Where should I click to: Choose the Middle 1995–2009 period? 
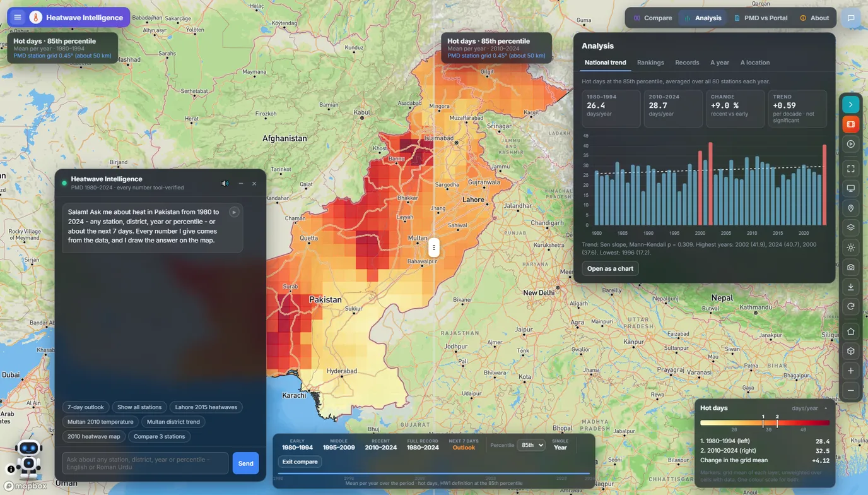[339, 444]
